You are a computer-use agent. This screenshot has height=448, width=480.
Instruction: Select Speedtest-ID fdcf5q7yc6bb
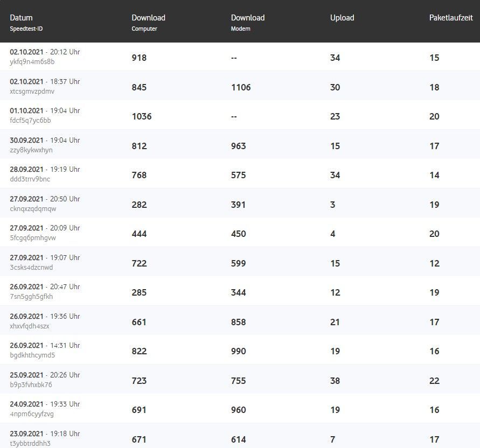pyautogui.click(x=30, y=121)
